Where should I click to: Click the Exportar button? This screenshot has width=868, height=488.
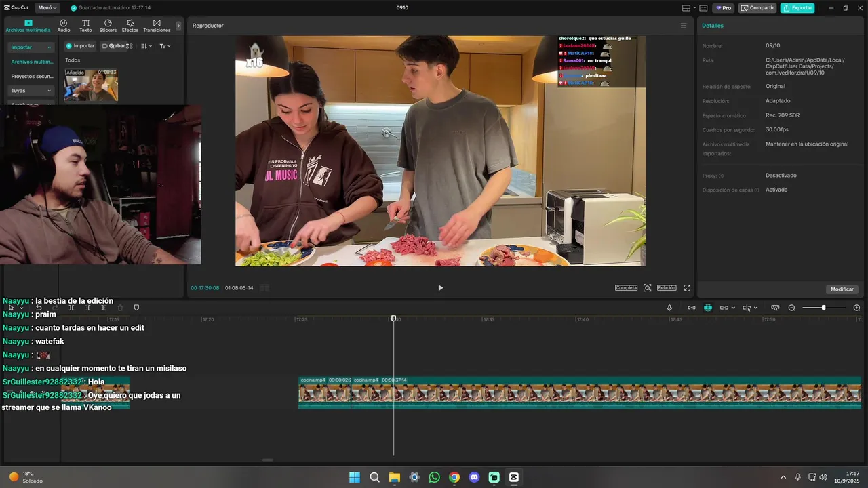797,8
